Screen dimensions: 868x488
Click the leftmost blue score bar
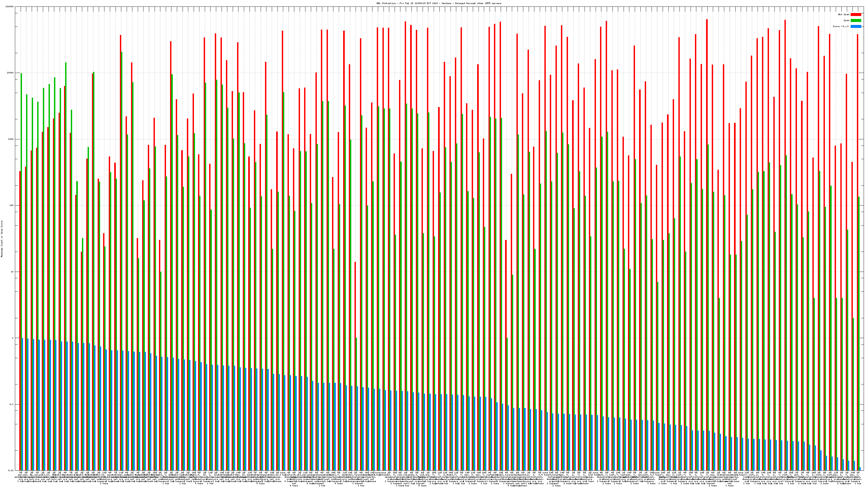(23, 404)
